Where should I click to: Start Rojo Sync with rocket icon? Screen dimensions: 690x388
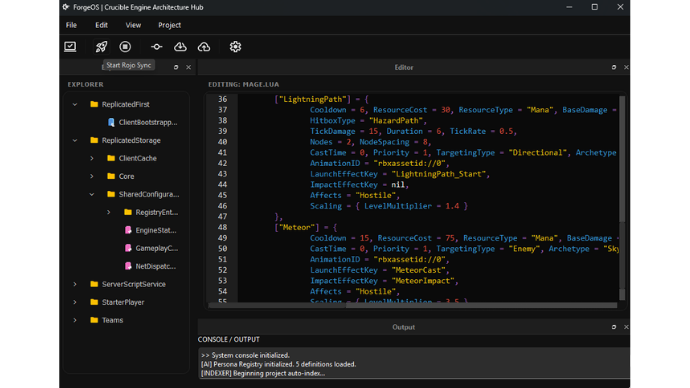(x=101, y=47)
